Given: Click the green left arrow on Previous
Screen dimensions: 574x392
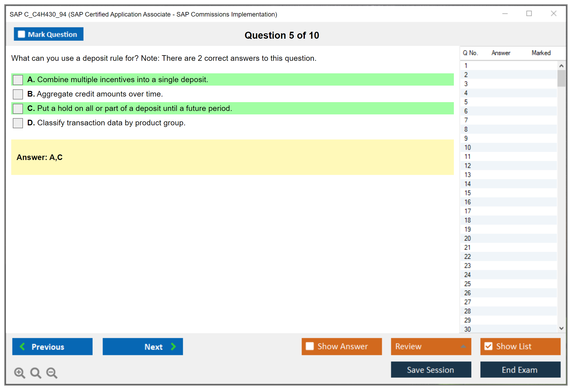Looking at the screenshot, I should click(22, 346).
